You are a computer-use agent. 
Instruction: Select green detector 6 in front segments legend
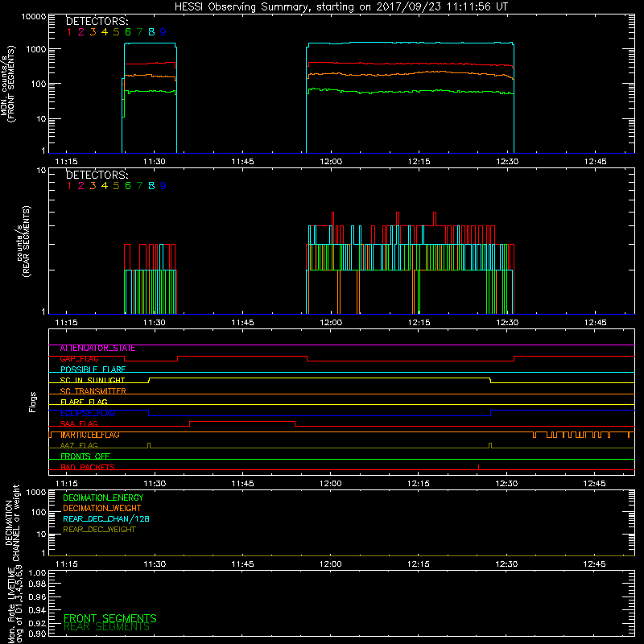click(x=128, y=32)
